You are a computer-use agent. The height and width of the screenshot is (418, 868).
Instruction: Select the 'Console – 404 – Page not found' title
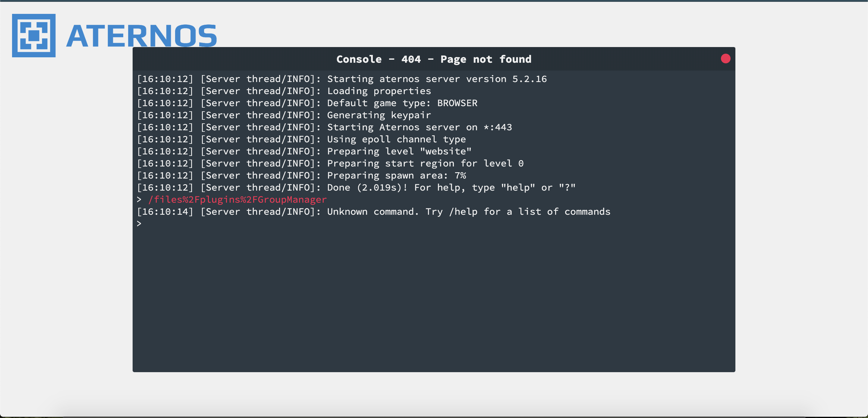click(434, 59)
